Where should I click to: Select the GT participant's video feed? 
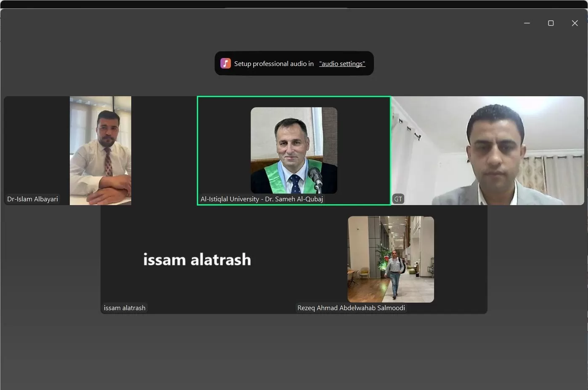[488, 150]
